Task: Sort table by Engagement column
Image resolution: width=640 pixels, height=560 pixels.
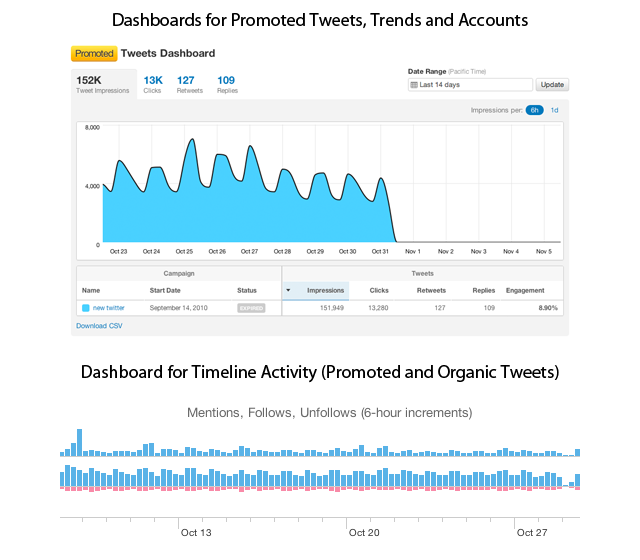Action: (x=525, y=291)
